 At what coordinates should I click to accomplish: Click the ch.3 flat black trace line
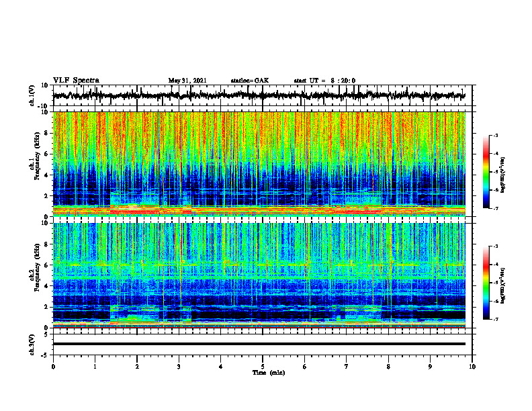pyautogui.click(x=259, y=344)
